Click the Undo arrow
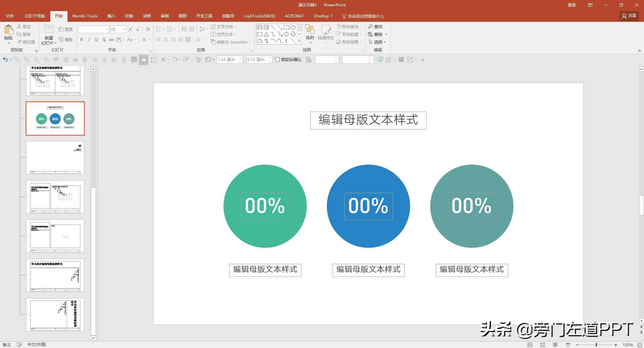Screen dimensions: 644x348 pos(5,60)
